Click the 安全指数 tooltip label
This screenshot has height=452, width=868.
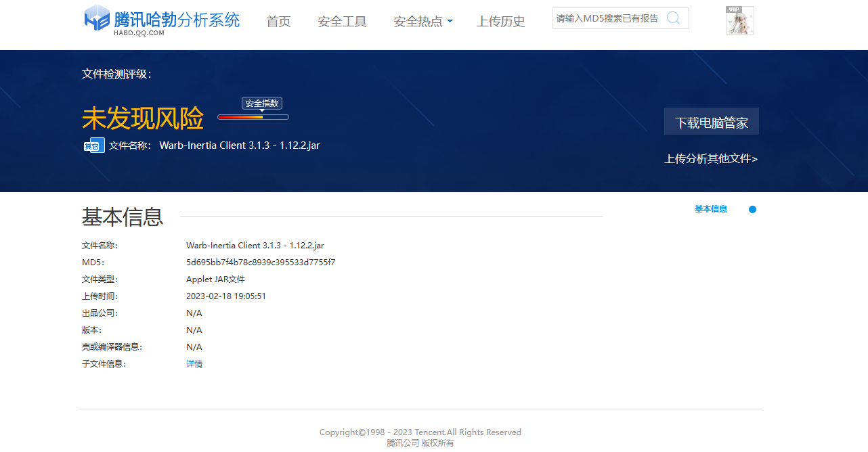tap(262, 104)
